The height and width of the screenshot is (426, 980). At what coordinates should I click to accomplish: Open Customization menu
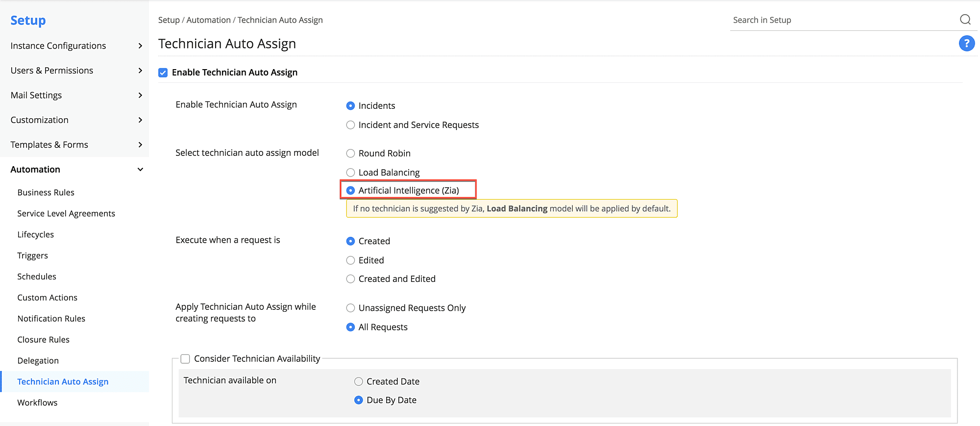pos(40,120)
